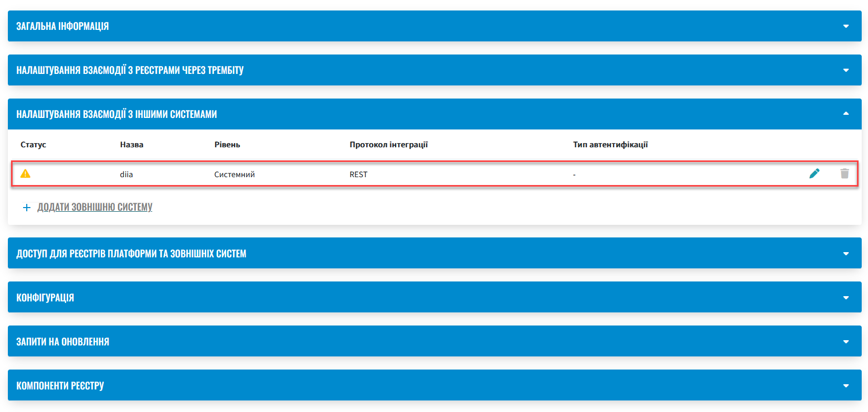This screenshot has height=412, width=868.
Task: Select the diia name cell
Action: pos(126,175)
